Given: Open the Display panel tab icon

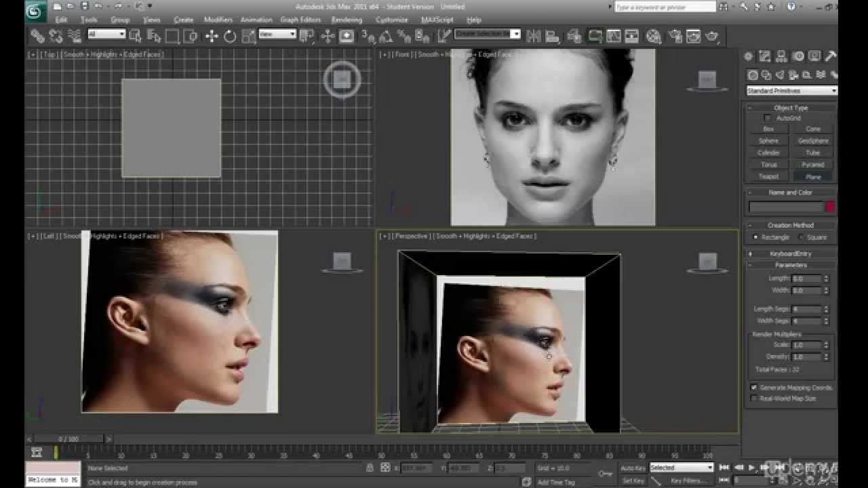Looking at the screenshot, I should pyautogui.click(x=814, y=57).
